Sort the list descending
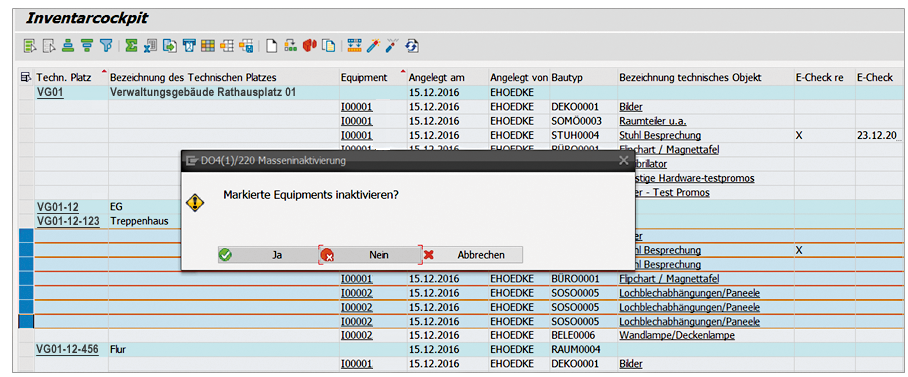 87,46
